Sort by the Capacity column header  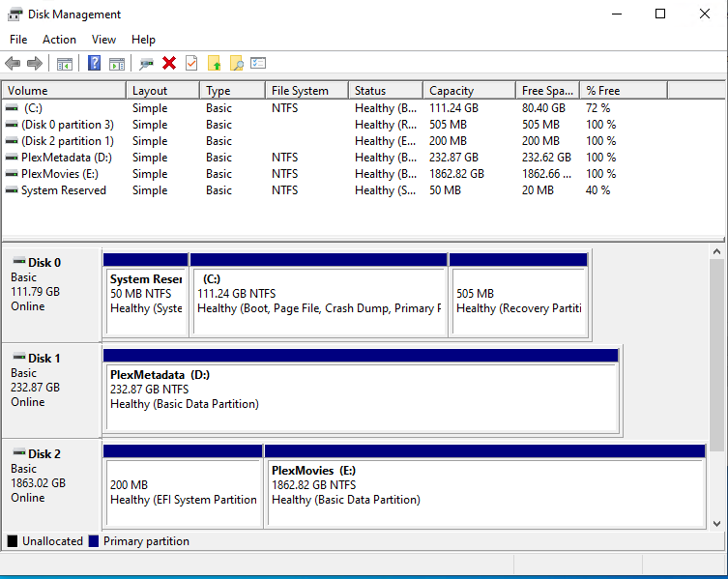(451, 91)
